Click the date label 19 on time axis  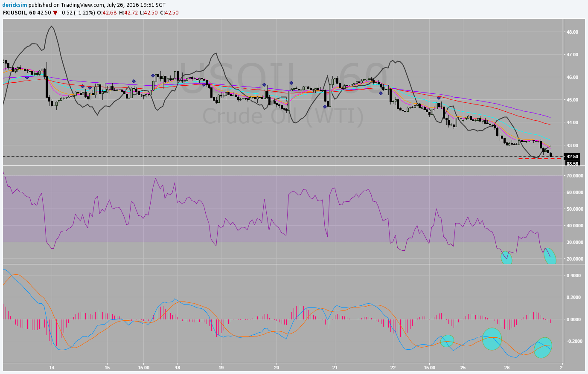click(221, 367)
